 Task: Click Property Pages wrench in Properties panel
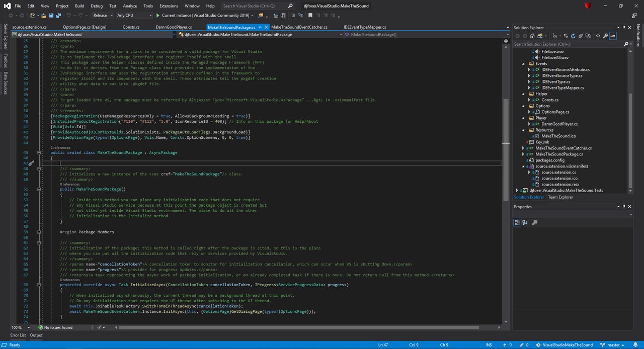pyautogui.click(x=534, y=222)
